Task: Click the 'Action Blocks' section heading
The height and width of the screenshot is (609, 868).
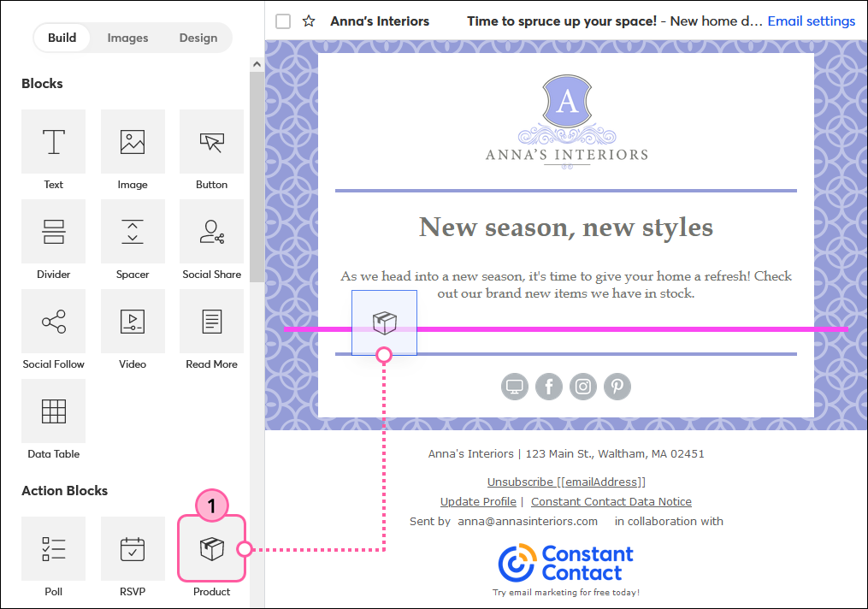Action: [x=65, y=490]
